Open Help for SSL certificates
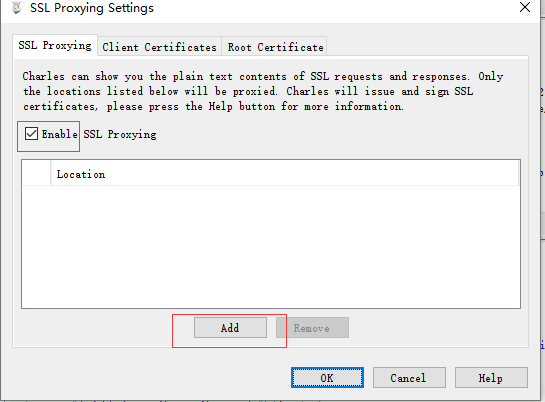 (491, 378)
